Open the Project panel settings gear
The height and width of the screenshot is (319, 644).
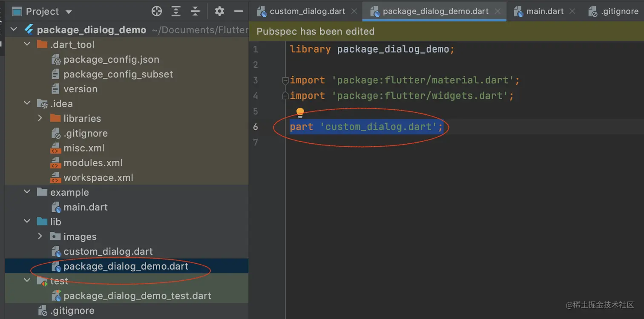219,11
